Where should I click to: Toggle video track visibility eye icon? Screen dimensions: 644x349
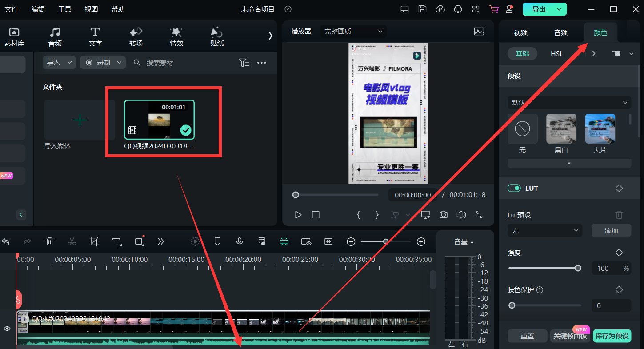[x=7, y=329]
